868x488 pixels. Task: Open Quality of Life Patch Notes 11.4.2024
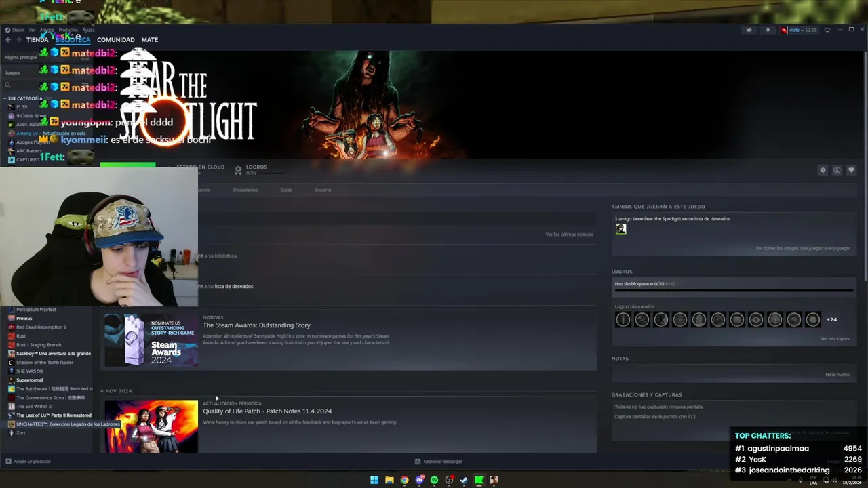coord(267,411)
